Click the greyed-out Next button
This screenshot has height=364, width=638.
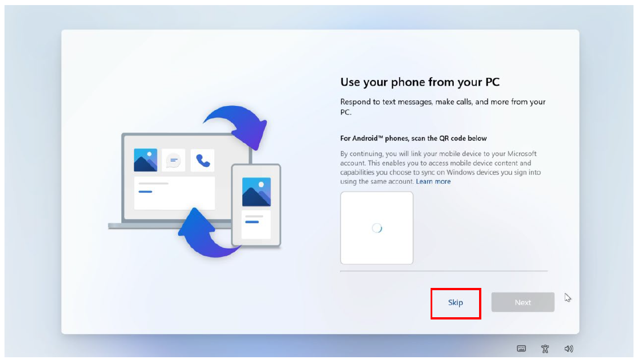coord(522,302)
